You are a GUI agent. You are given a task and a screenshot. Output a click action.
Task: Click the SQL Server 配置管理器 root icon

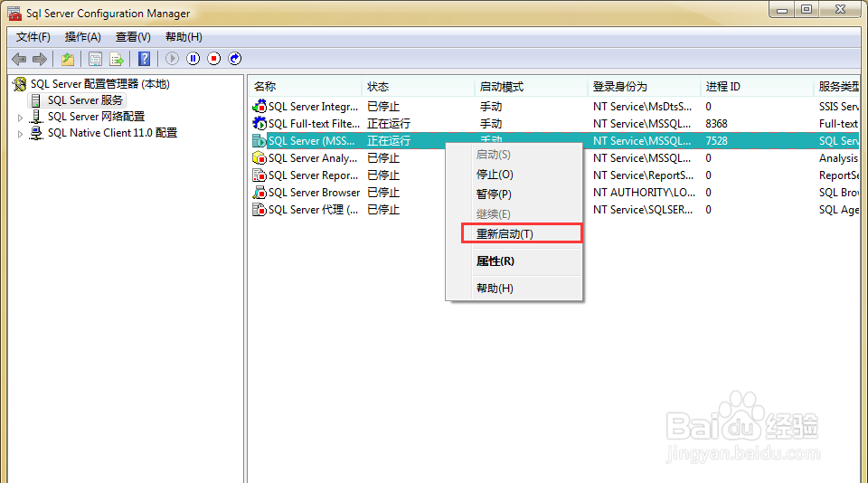[20, 84]
